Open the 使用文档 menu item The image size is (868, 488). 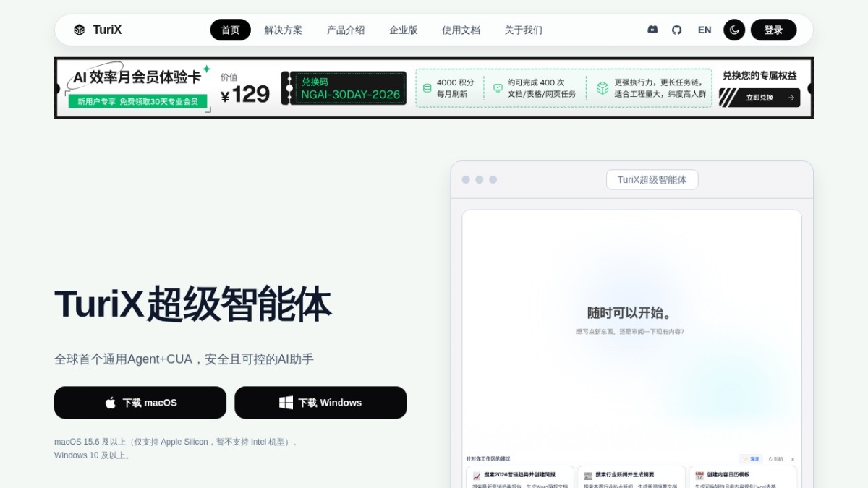pos(461,30)
